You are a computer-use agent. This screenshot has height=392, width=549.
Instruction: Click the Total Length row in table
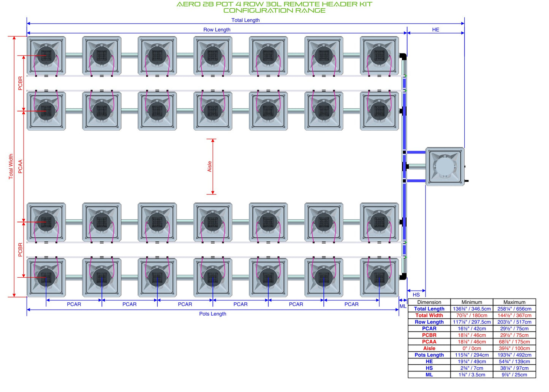point(472,309)
